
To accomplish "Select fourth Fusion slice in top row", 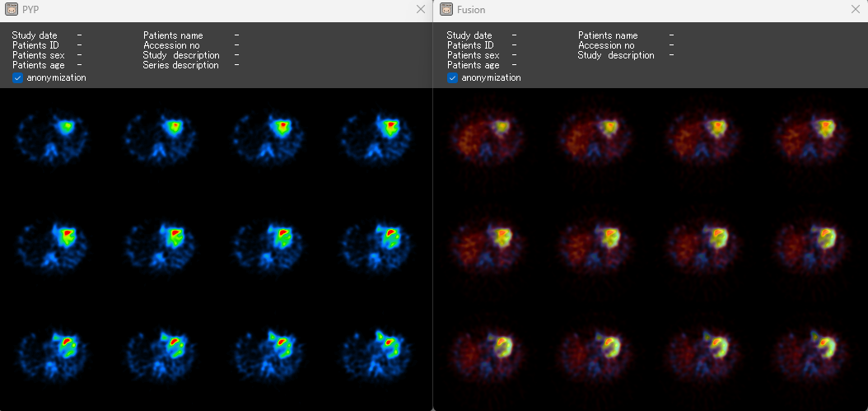I will [x=810, y=138].
